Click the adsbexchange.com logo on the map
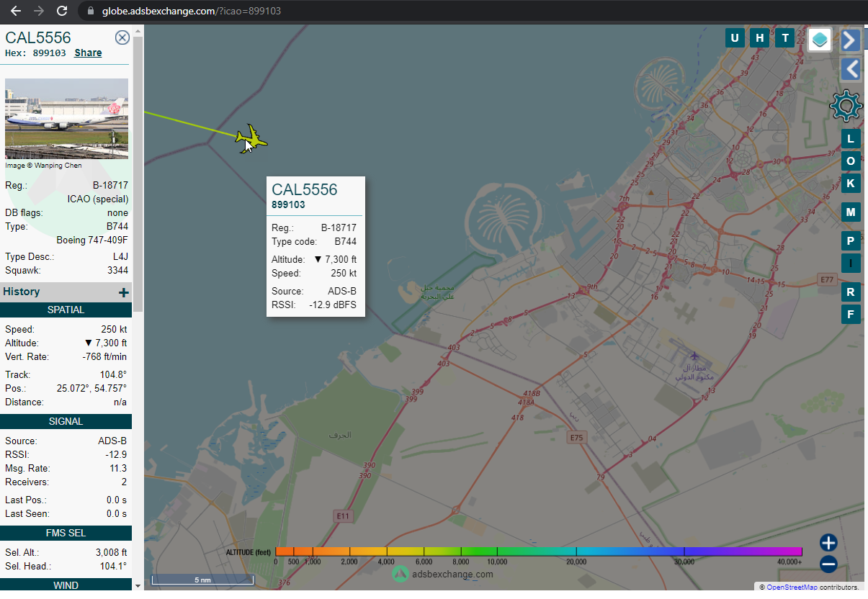 pos(443,574)
